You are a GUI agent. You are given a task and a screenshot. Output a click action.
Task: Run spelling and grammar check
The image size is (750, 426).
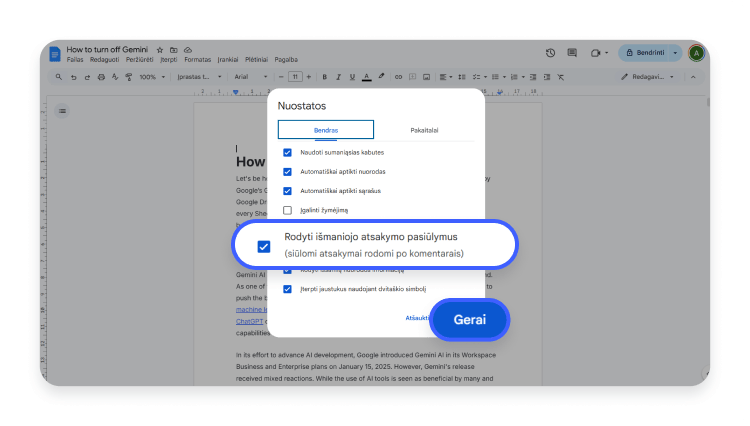pyautogui.click(x=115, y=77)
